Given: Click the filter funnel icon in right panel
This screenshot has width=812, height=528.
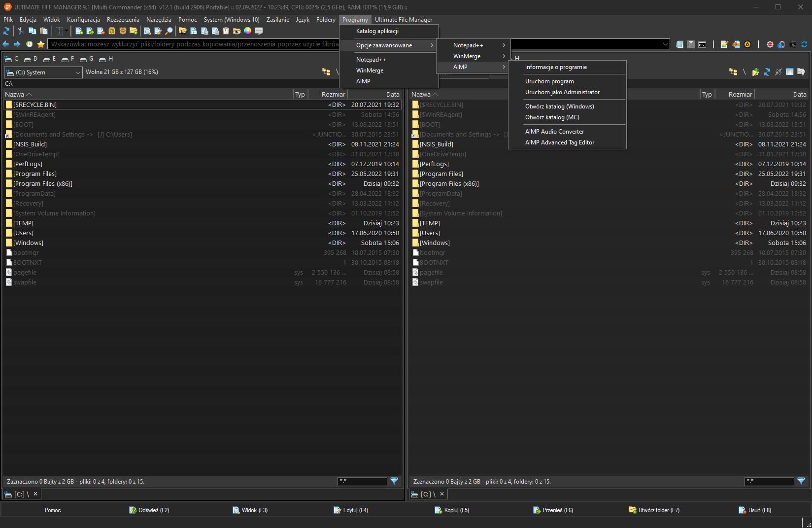Looking at the screenshot, I should 801,481.
